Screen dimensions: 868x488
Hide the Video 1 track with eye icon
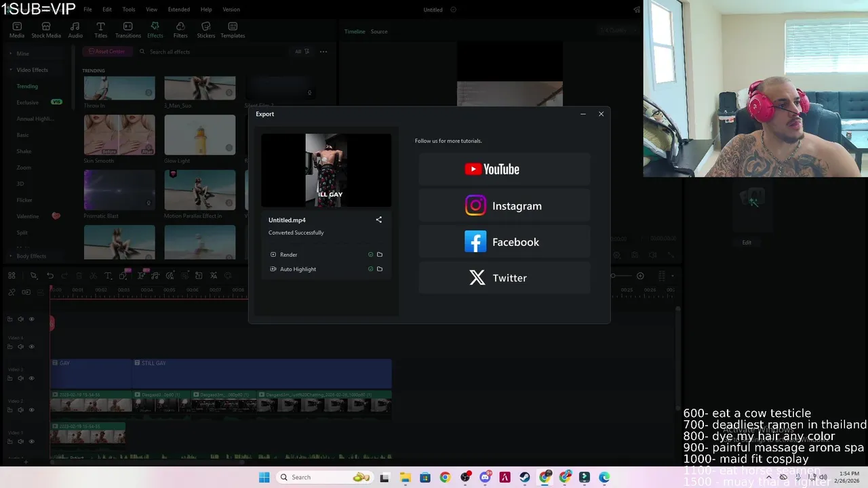[x=31, y=441]
